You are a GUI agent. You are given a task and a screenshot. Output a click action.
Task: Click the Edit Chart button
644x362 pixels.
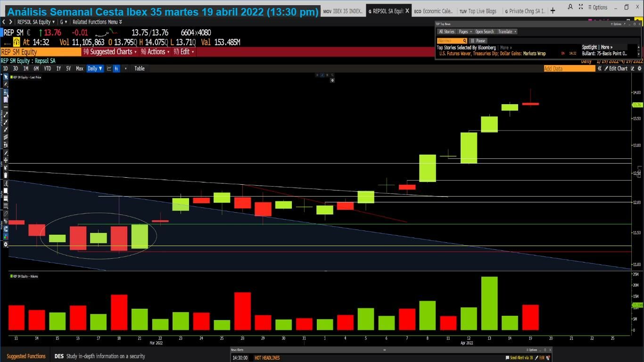tap(618, 69)
